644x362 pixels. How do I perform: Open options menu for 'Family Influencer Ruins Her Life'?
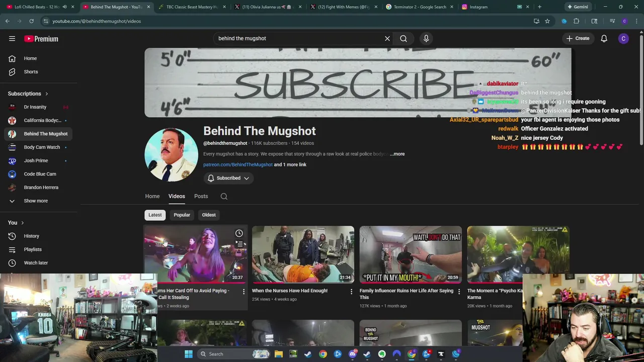(x=459, y=292)
